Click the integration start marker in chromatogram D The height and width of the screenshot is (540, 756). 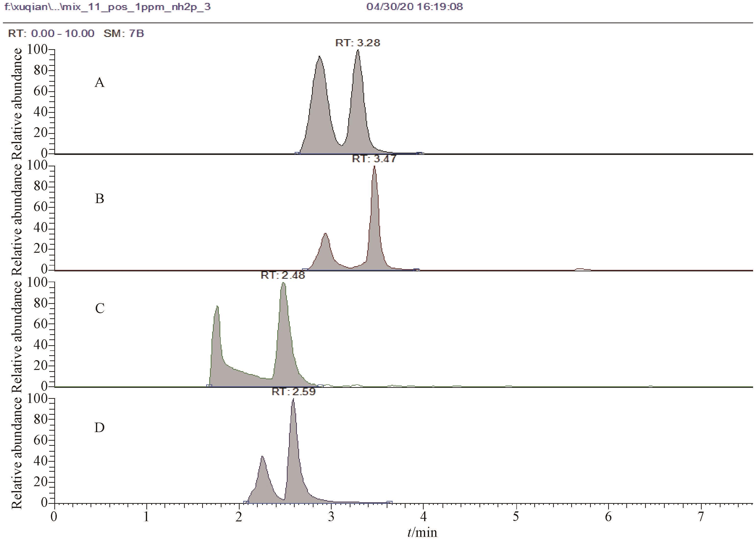(246, 502)
